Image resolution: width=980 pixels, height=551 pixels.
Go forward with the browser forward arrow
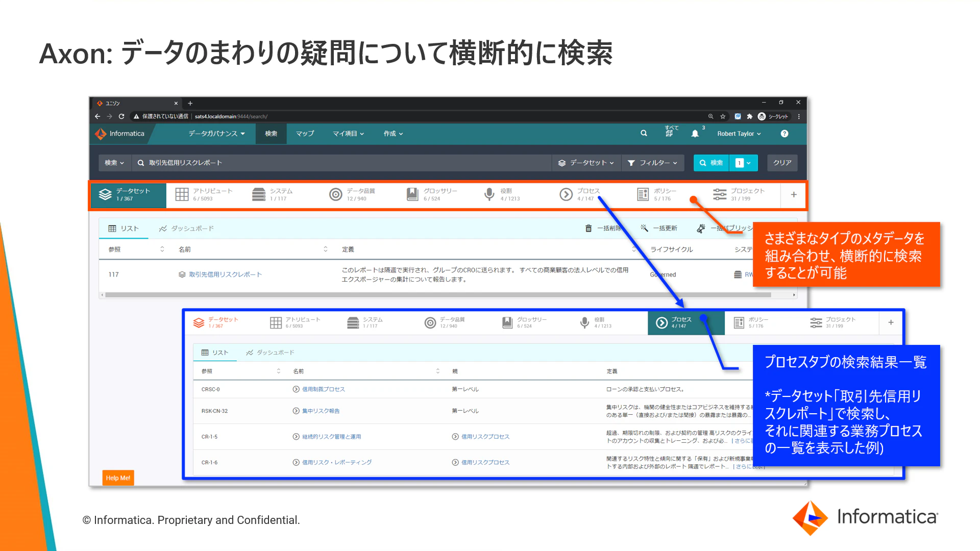tap(109, 116)
